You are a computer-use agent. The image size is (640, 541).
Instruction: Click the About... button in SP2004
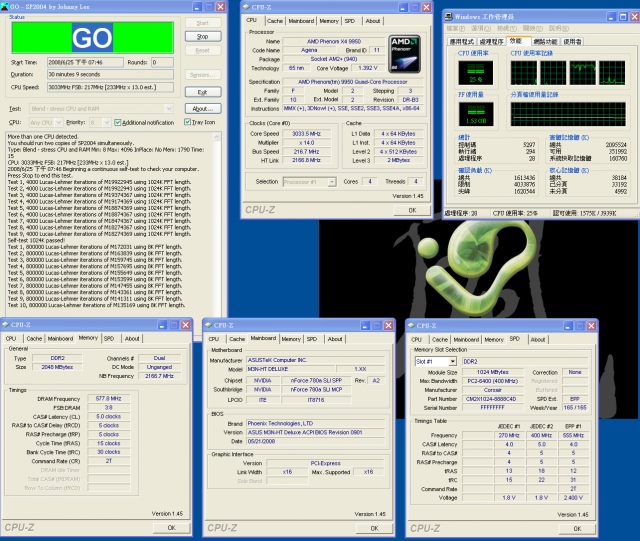203,109
